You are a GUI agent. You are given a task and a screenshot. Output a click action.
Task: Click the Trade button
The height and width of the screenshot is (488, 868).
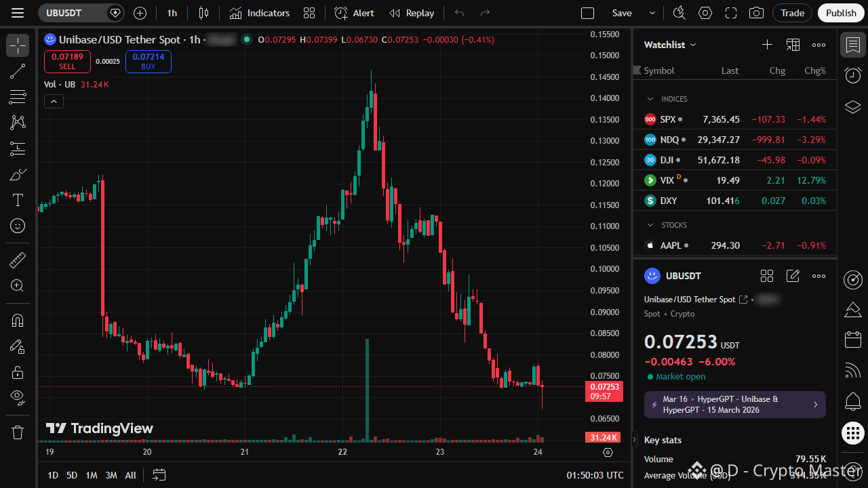792,13
